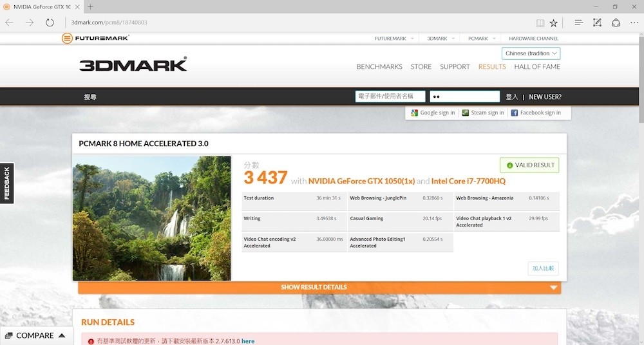Click the Futuremark logo icon
The height and width of the screenshot is (345, 644).
[x=67, y=38]
